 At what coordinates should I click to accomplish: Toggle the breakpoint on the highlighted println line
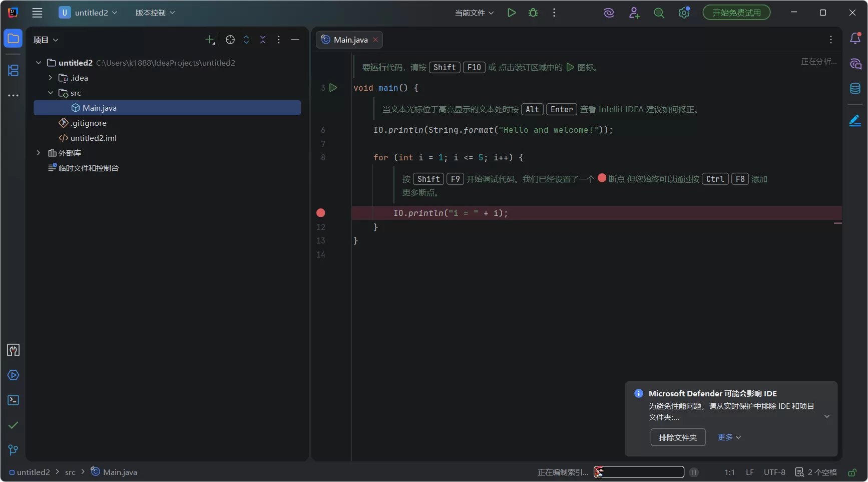click(320, 212)
